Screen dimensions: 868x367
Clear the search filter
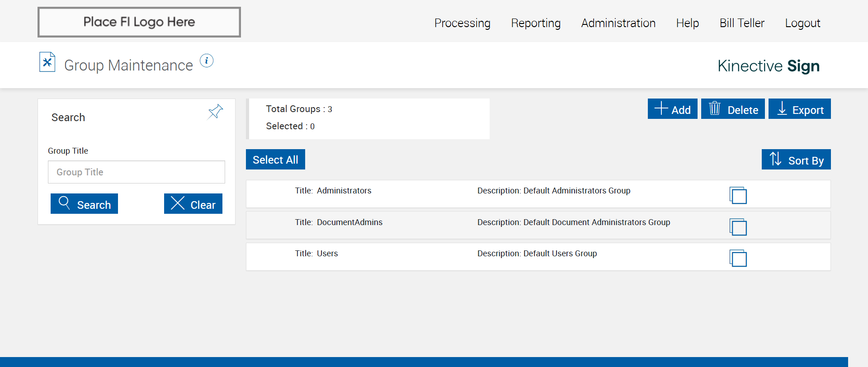[193, 204]
